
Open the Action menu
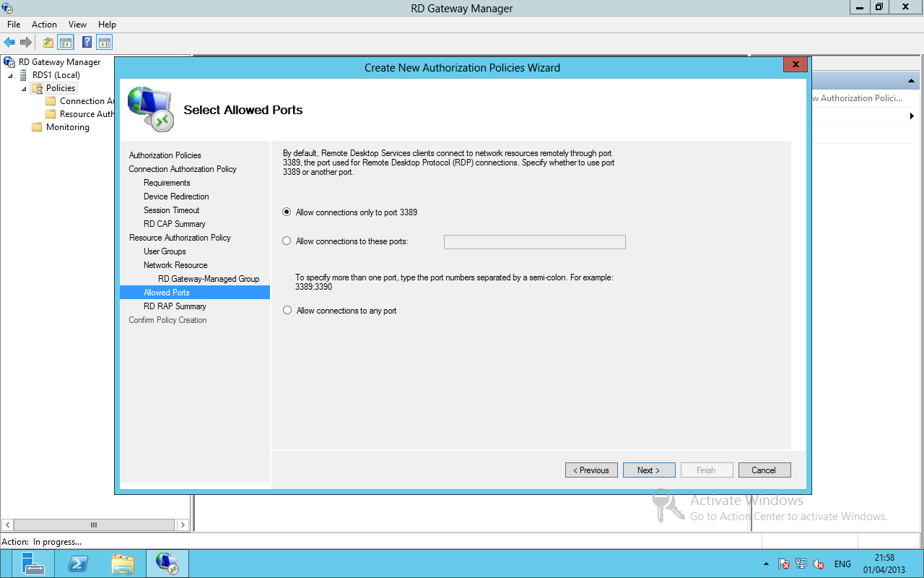point(44,25)
